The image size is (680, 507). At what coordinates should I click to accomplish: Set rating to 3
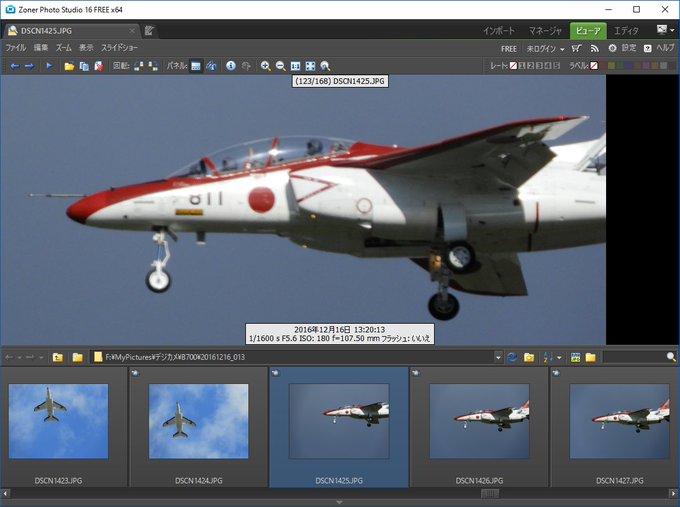pyautogui.click(x=539, y=65)
